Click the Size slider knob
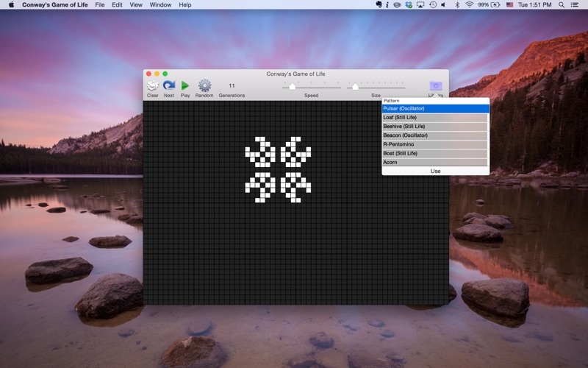Screen dimensions: 588x368 click(355, 87)
